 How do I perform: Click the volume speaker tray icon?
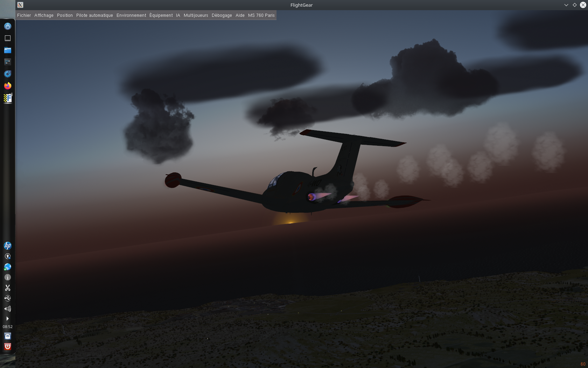pos(8,309)
